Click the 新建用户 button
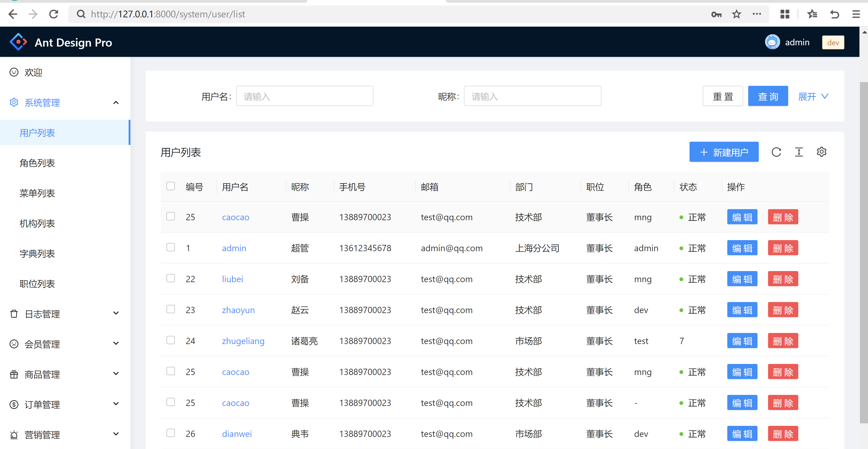The width and height of the screenshot is (868, 449). [x=724, y=152]
